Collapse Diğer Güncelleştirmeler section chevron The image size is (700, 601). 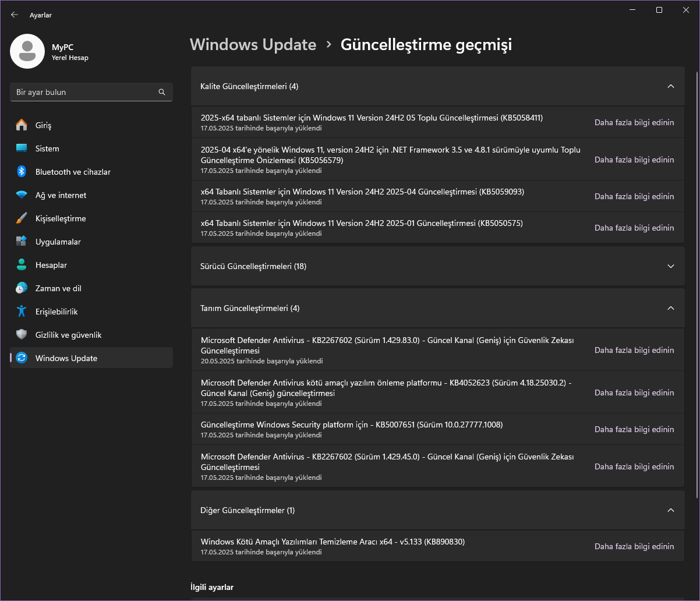[671, 510]
